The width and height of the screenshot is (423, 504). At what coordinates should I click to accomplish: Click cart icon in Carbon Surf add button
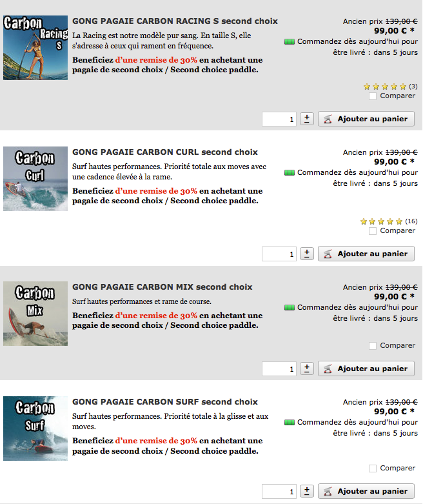coord(328,491)
